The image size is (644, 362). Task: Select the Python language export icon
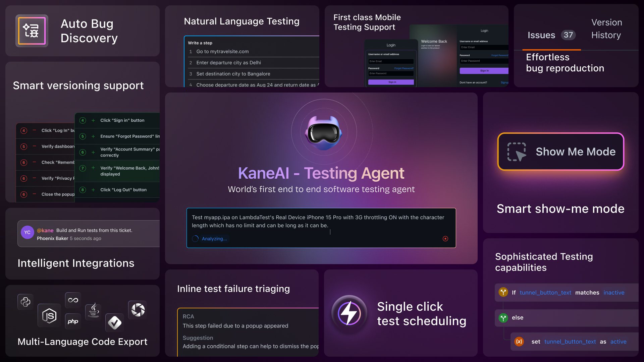click(x=25, y=302)
